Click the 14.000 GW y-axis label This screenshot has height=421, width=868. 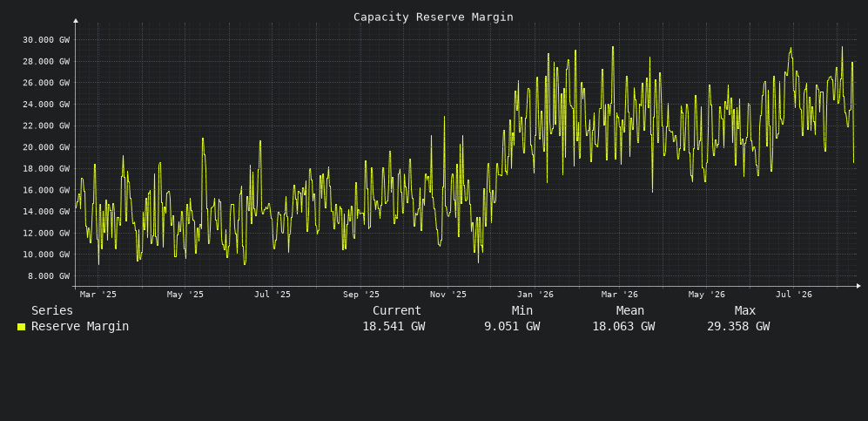pyautogui.click(x=46, y=212)
